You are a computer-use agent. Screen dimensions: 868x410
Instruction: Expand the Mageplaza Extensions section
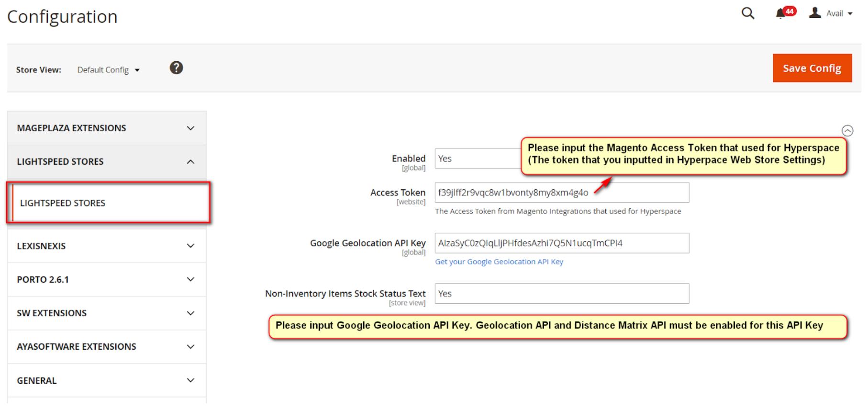click(x=107, y=128)
